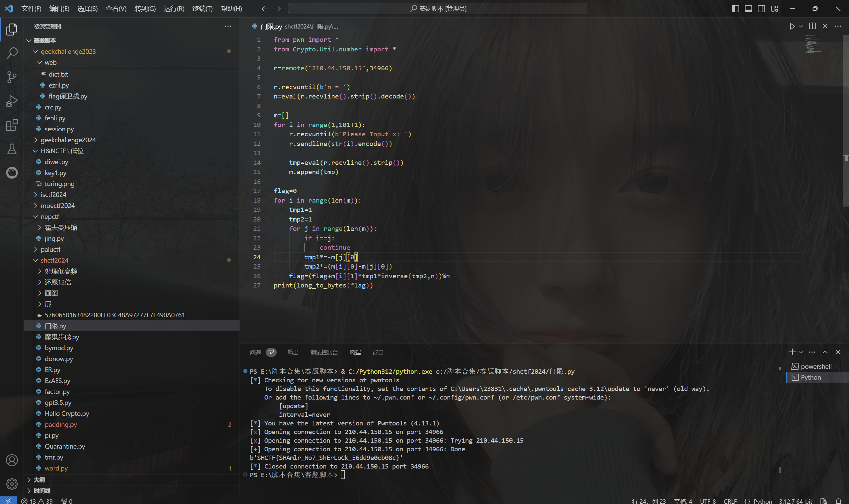Image resolution: width=849 pixels, height=504 pixels.
Task: Click the editor vertical scrollbar
Action: (846, 121)
